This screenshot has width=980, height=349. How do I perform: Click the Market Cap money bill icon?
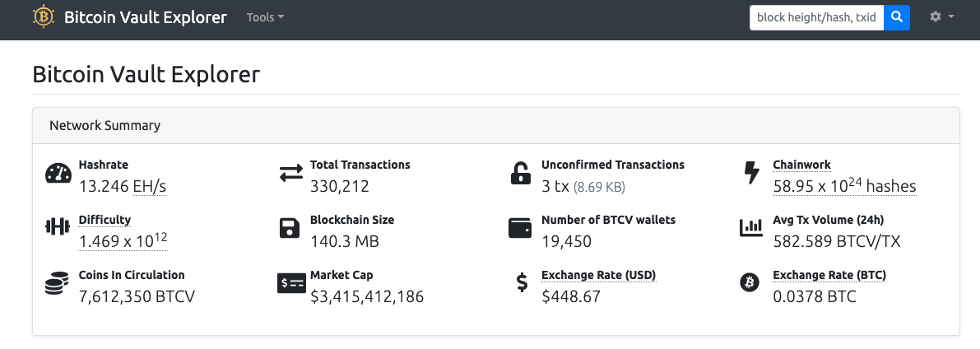pos(291,283)
